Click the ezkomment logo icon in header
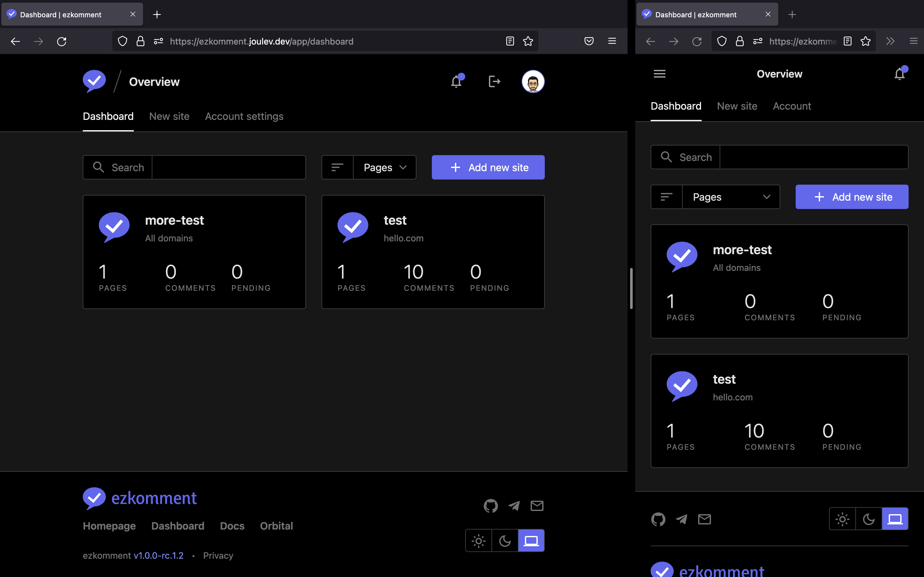Image resolution: width=924 pixels, height=577 pixels. pyautogui.click(x=94, y=81)
